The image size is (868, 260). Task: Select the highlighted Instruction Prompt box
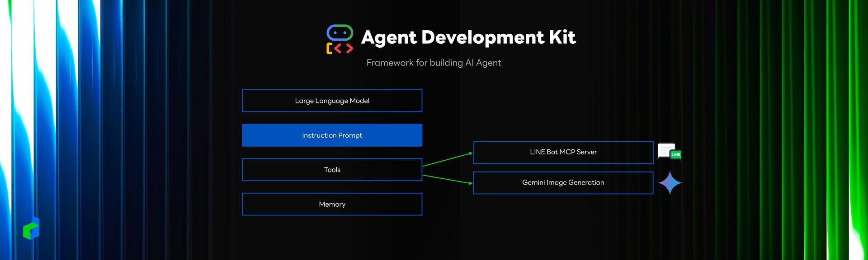(332, 135)
